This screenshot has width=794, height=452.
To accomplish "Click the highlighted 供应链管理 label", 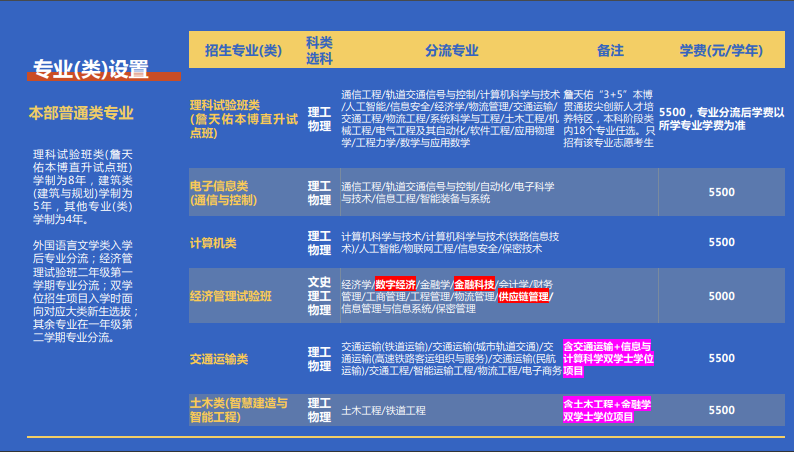I will tap(524, 296).
